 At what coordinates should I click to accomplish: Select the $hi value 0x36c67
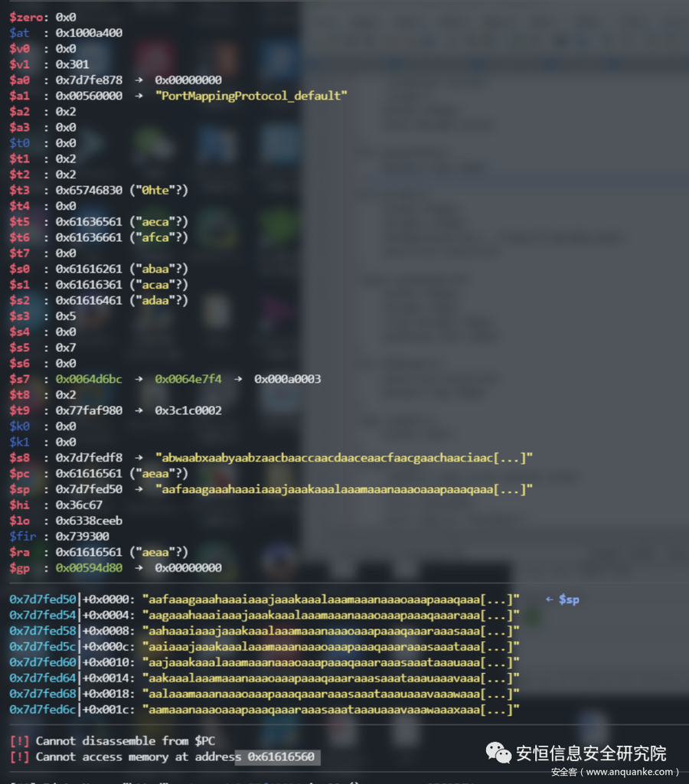tap(79, 505)
